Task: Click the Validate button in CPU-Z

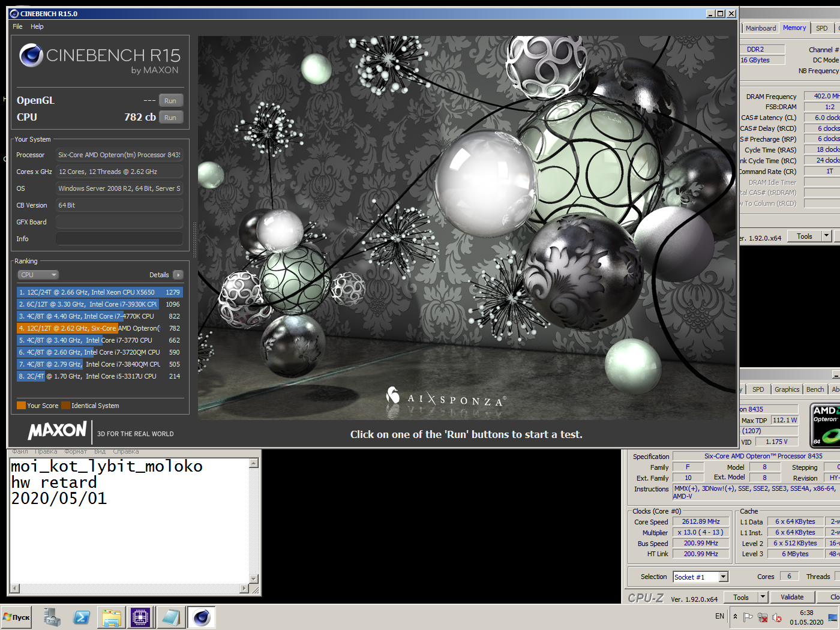Action: click(x=792, y=597)
